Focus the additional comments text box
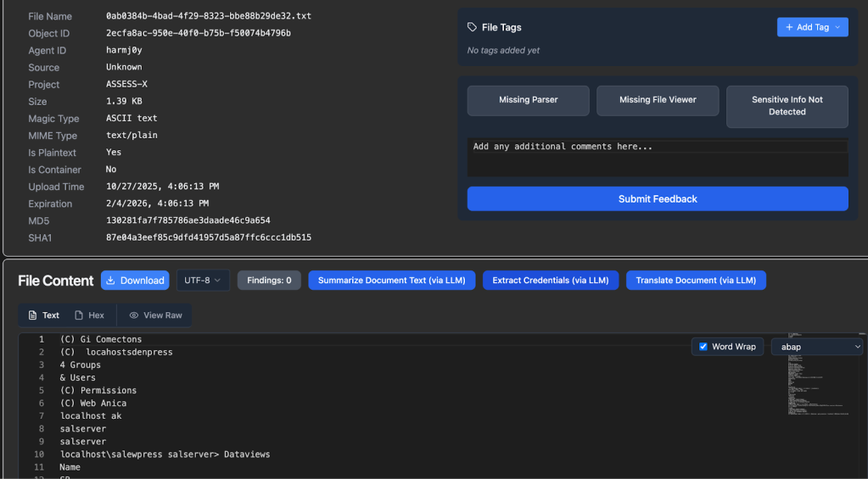The image size is (868, 479). pos(657,157)
